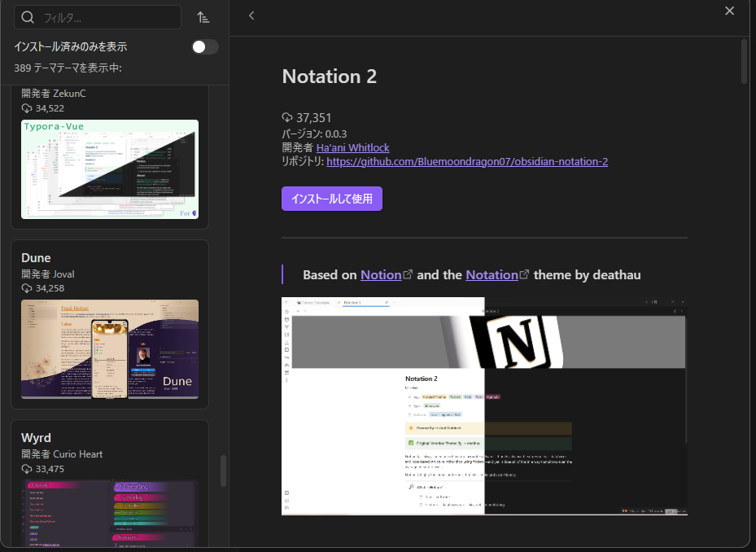Focus the フィルタ search input field

pos(106,17)
